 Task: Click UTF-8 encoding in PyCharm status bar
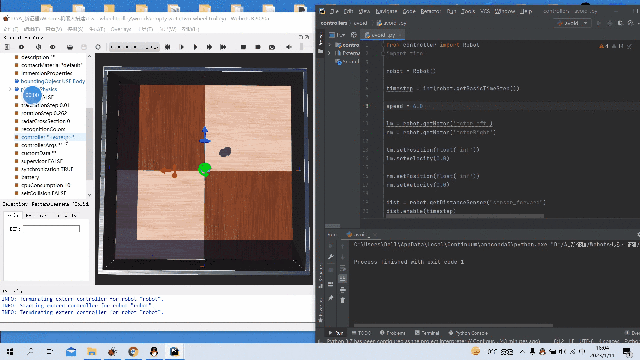[587, 341]
